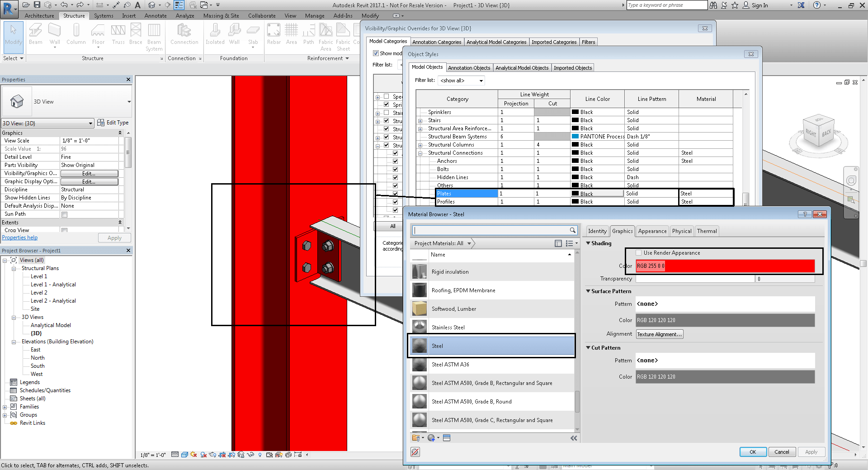Viewport: 868px width, 470px height.
Task: Collapse the Cut Pattern section
Action: 588,348
